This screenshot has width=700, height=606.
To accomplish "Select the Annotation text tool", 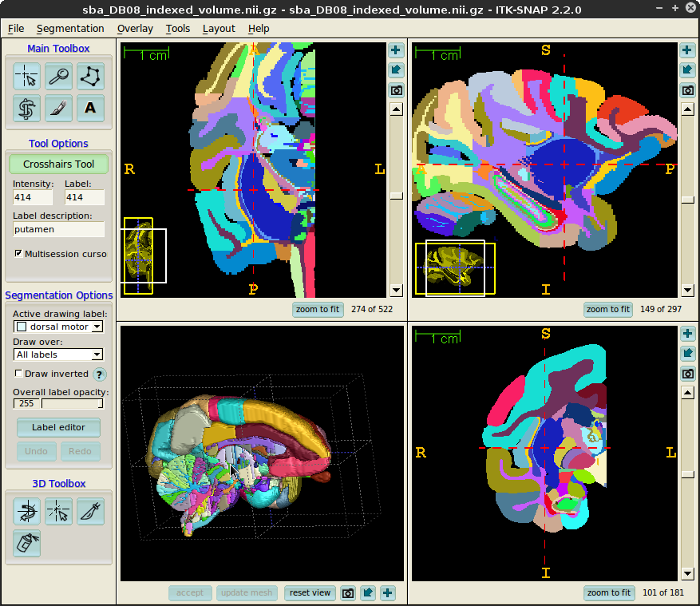I will coord(90,108).
